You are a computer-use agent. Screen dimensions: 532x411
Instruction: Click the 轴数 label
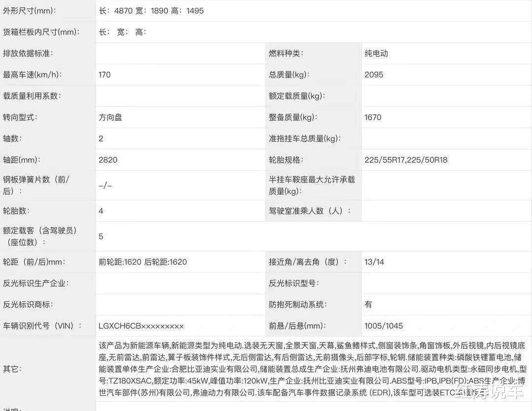12,138
